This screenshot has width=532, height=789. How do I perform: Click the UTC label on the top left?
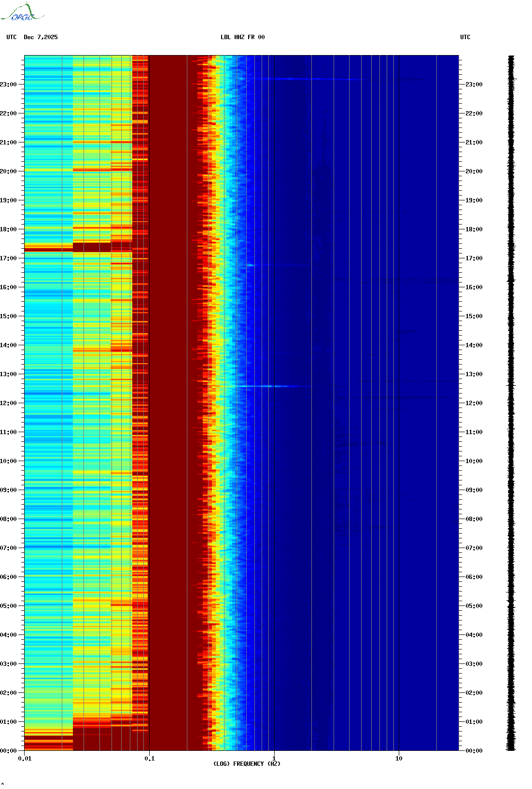click(x=12, y=37)
